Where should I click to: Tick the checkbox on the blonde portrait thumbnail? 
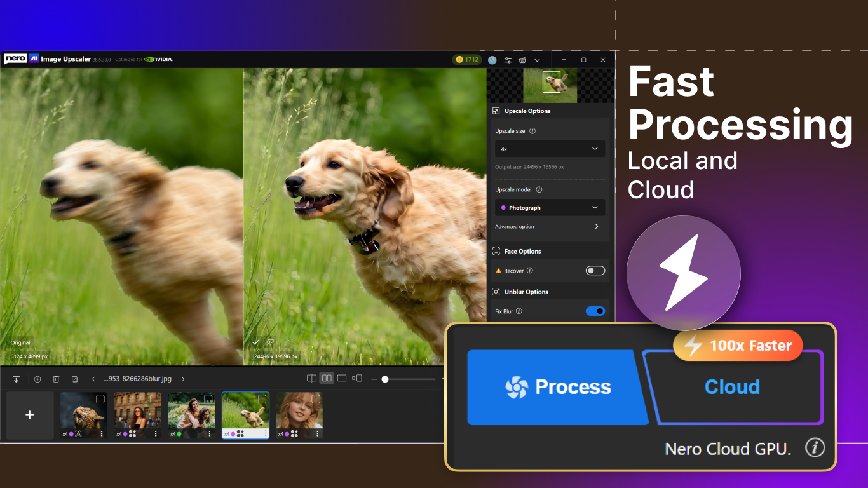click(316, 399)
